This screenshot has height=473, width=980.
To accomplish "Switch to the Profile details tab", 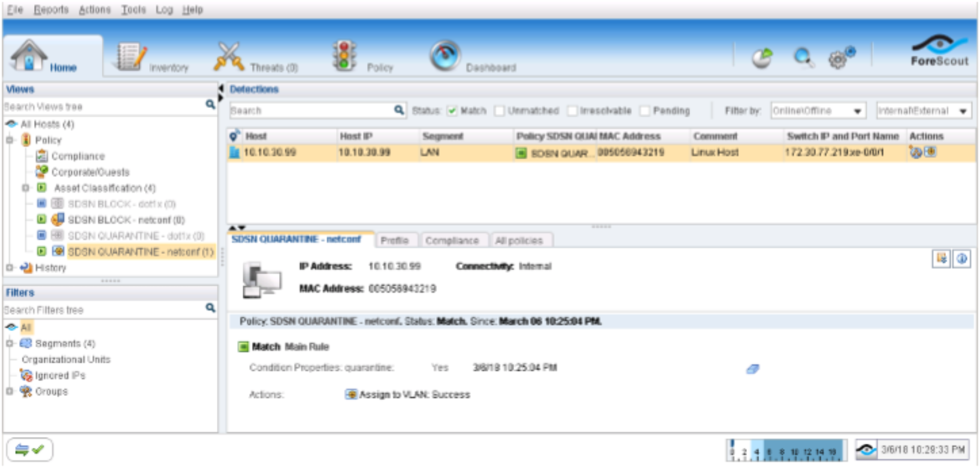I will pyautogui.click(x=395, y=240).
